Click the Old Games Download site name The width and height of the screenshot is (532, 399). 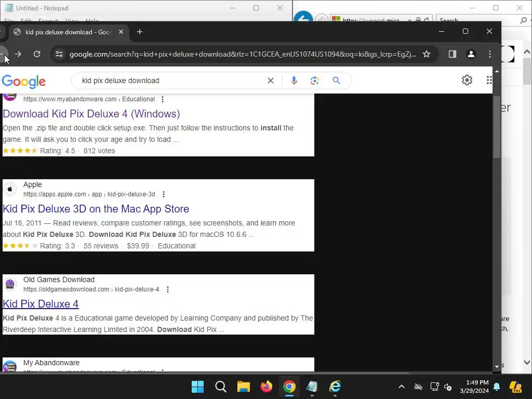[59, 280]
